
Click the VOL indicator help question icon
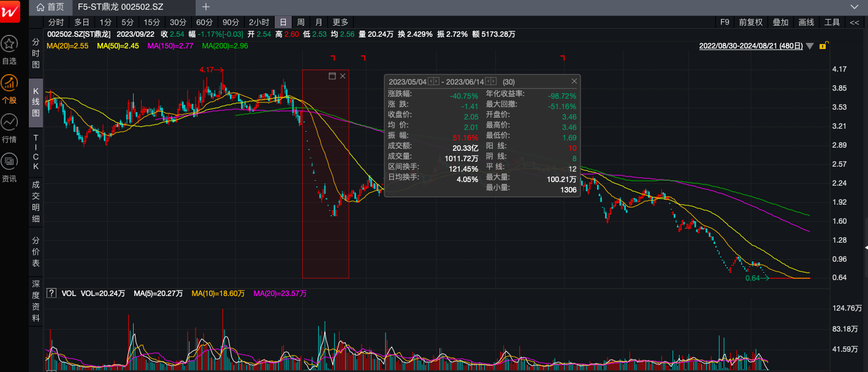click(x=51, y=294)
